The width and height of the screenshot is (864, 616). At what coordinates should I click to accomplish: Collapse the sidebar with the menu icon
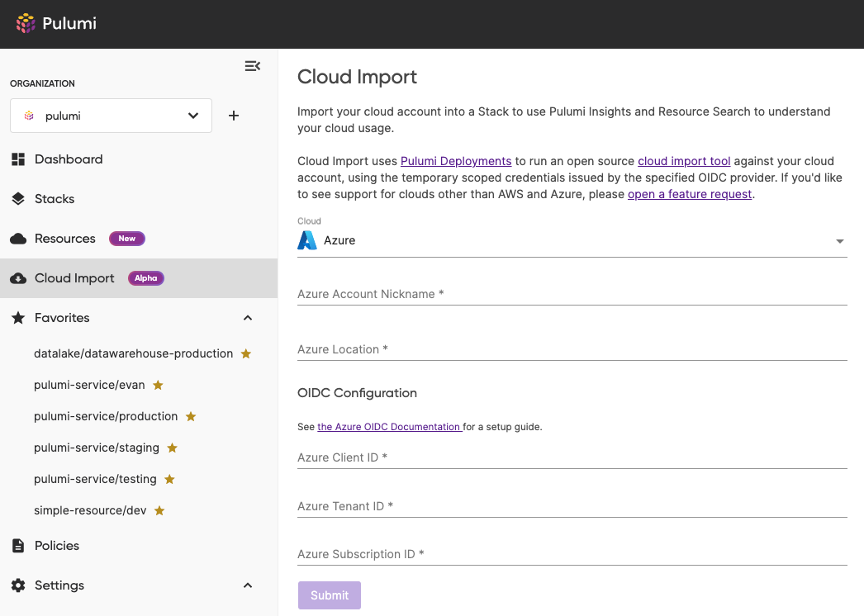point(253,66)
